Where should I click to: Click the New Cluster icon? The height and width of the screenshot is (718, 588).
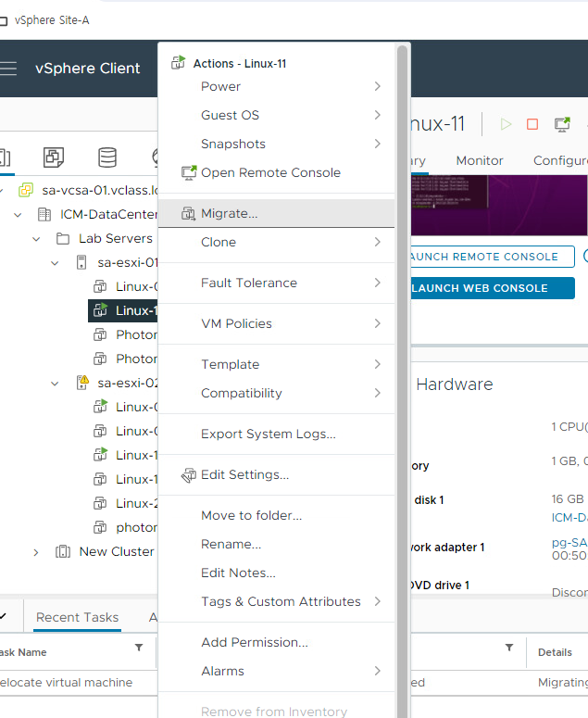[63, 552]
